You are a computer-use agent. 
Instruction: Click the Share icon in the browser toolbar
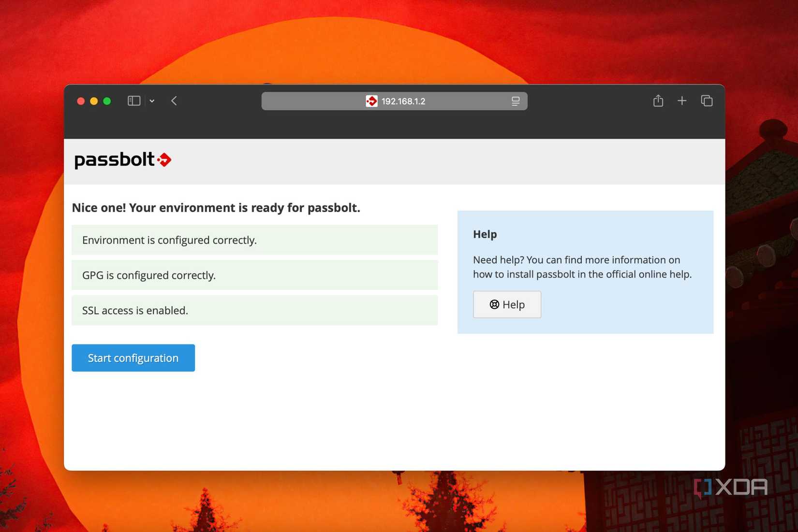[658, 101]
